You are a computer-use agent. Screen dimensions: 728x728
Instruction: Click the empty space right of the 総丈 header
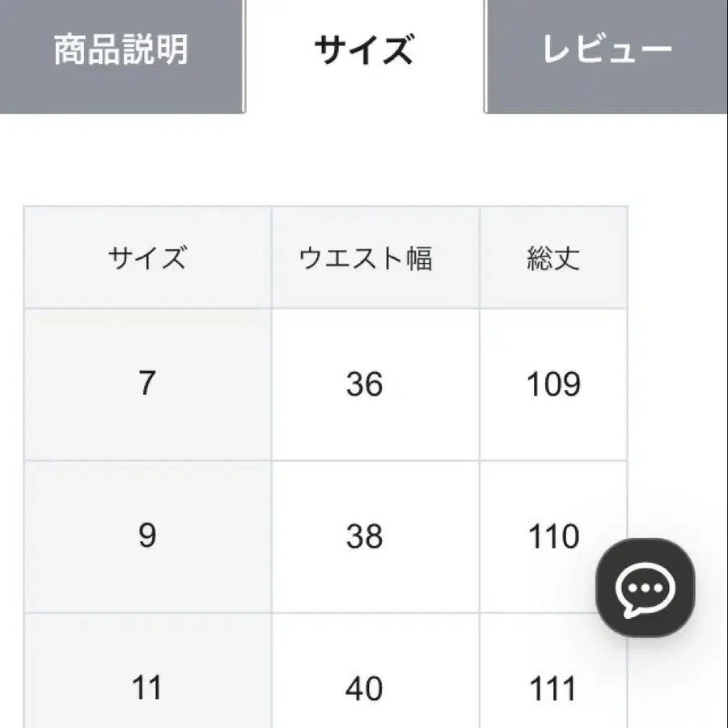pyautogui.click(x=678, y=258)
